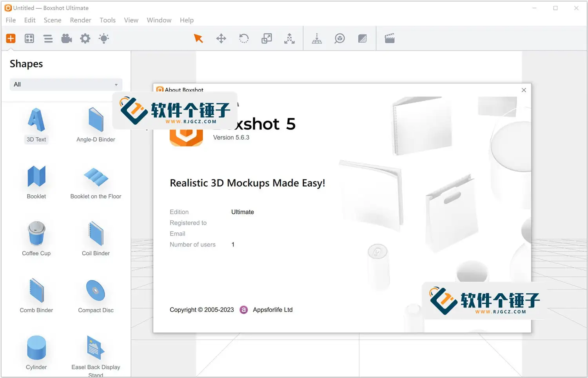Open the lighting panel bulb icon
Image resolution: width=588 pixels, height=378 pixels.
point(104,38)
